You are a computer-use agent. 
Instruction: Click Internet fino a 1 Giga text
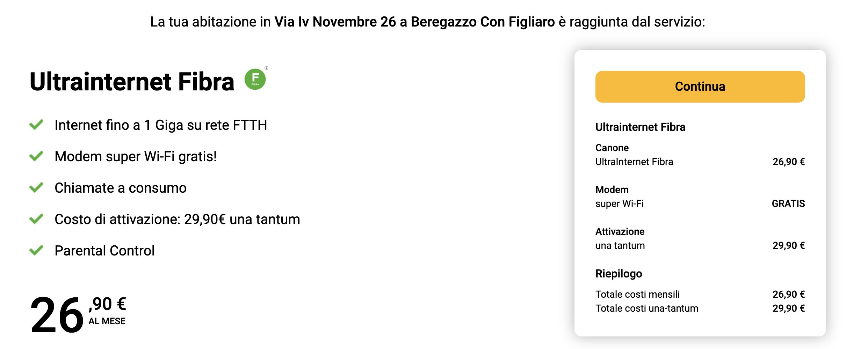(x=161, y=125)
